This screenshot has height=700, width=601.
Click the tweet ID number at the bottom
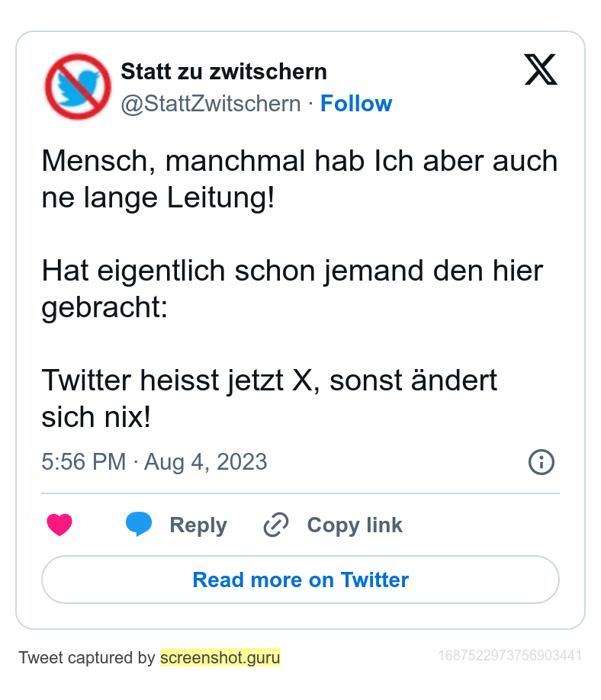[x=510, y=656]
